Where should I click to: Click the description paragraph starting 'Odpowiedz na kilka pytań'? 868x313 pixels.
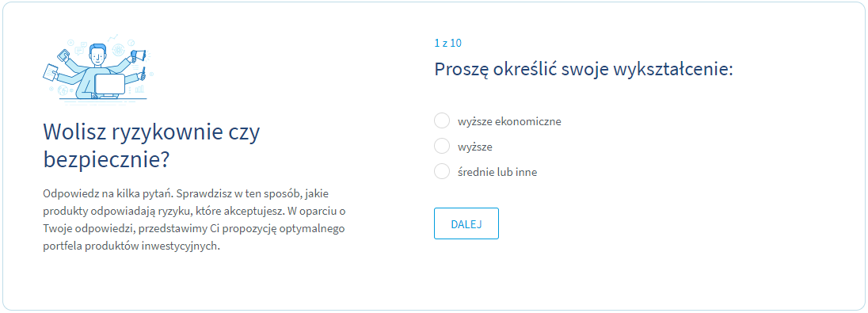click(194, 220)
